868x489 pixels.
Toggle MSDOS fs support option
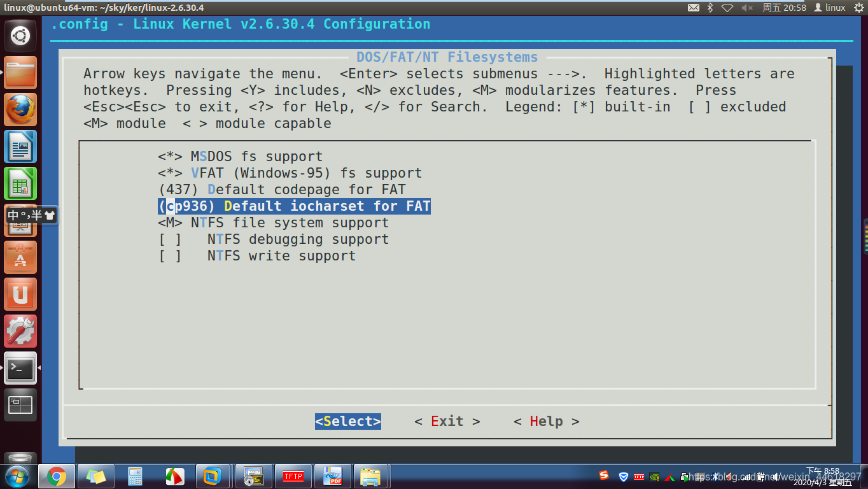tap(241, 157)
